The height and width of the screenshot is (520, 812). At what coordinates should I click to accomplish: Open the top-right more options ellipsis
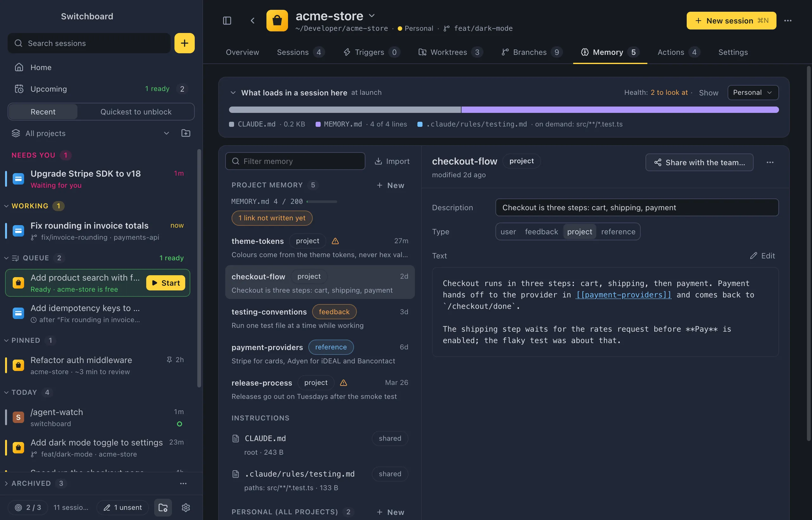click(x=788, y=21)
